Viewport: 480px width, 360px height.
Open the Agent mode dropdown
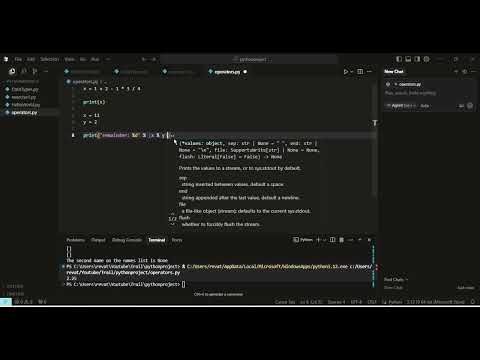coord(401,106)
